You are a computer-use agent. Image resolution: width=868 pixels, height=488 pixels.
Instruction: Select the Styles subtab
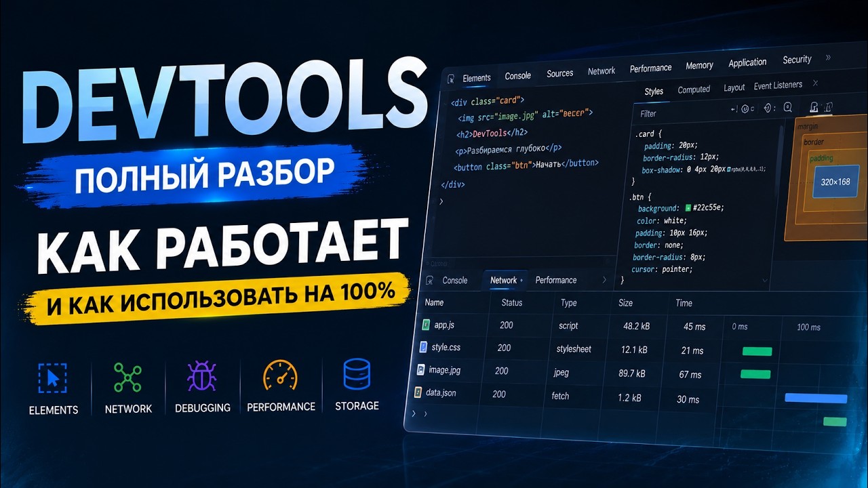[x=654, y=91]
